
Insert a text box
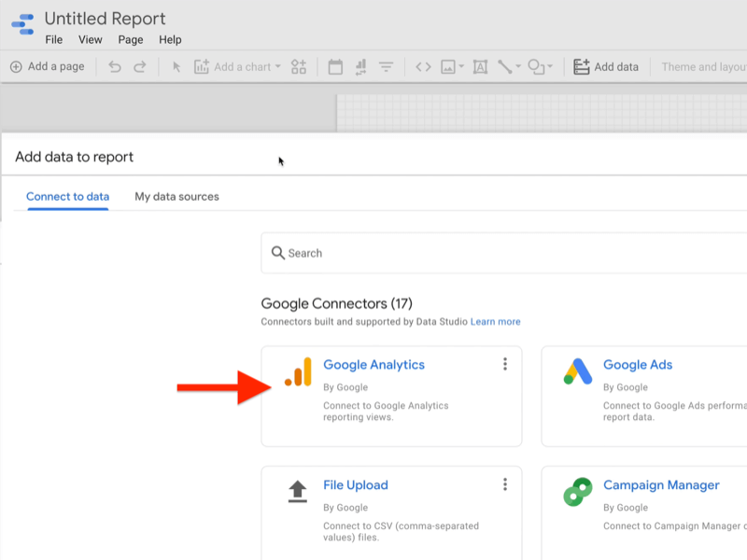[480, 67]
